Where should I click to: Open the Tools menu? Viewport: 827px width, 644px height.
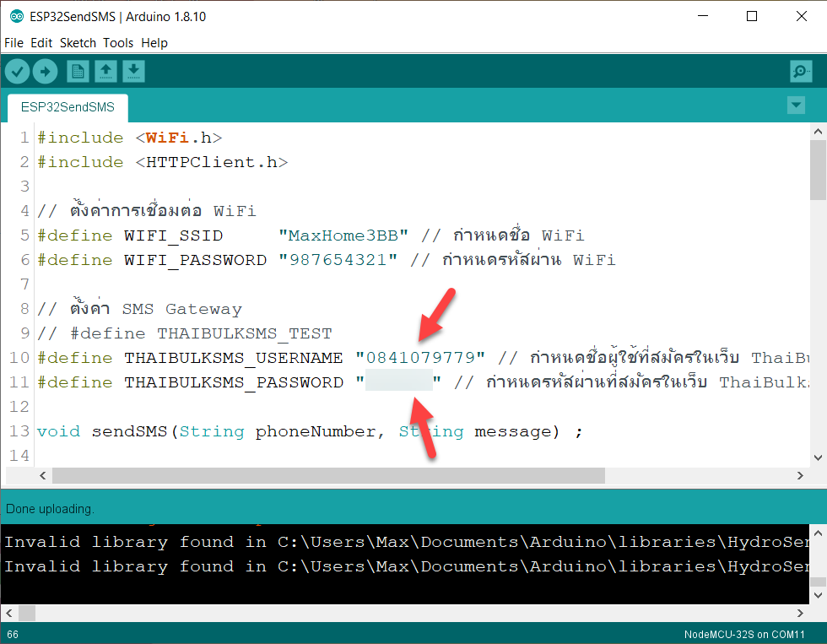point(118,43)
